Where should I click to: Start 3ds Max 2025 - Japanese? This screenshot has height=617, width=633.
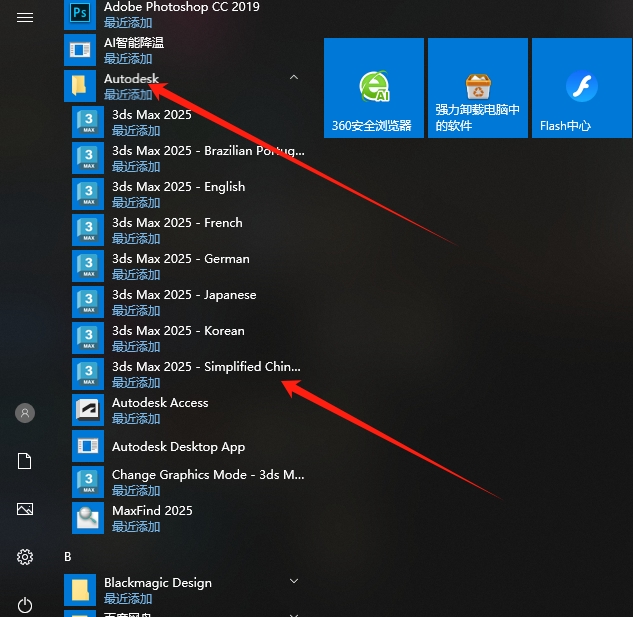[x=184, y=302]
